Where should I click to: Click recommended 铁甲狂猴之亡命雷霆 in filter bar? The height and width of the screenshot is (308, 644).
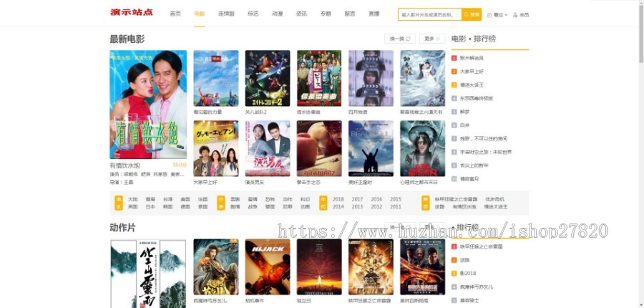click(457, 199)
